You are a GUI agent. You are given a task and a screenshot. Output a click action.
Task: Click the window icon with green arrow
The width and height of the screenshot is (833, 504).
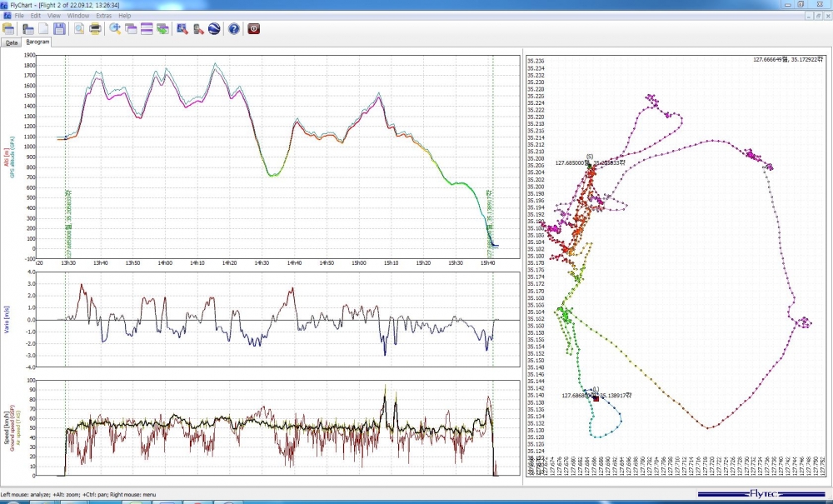[x=162, y=28]
